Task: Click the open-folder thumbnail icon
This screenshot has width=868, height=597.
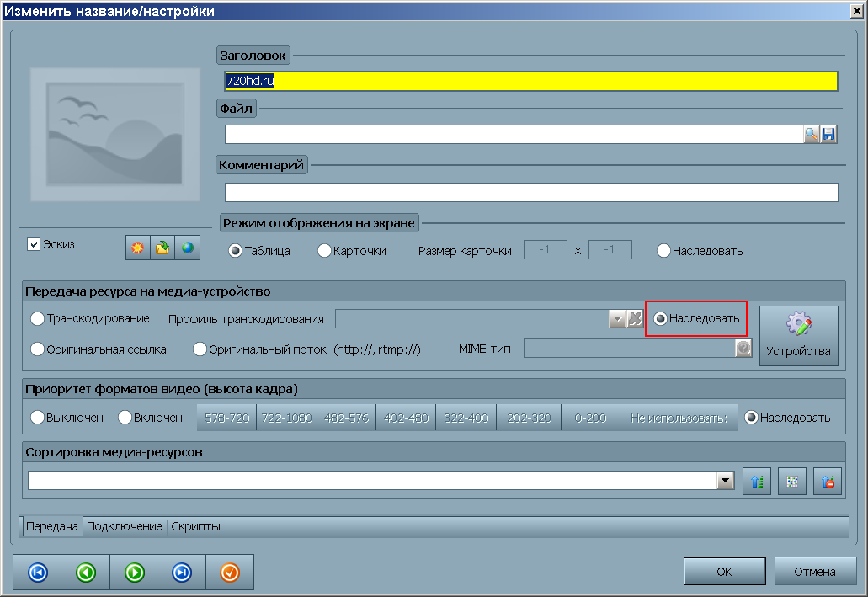Action: [x=162, y=248]
